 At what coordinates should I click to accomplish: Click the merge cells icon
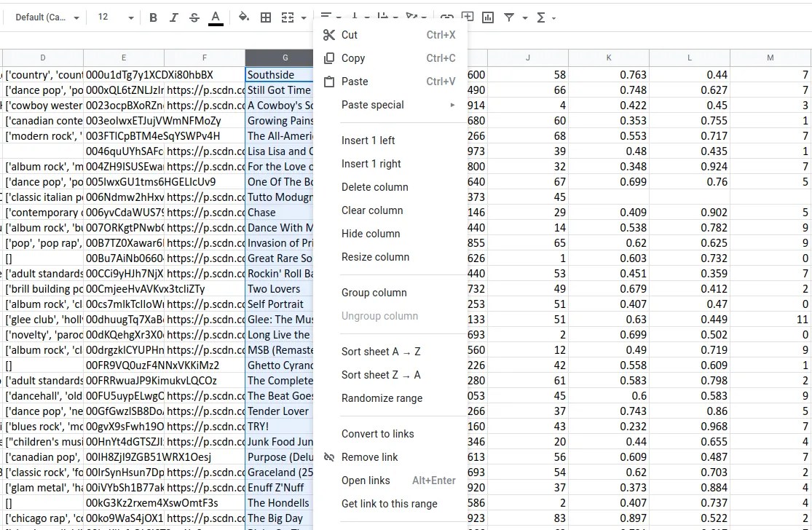pyautogui.click(x=288, y=17)
